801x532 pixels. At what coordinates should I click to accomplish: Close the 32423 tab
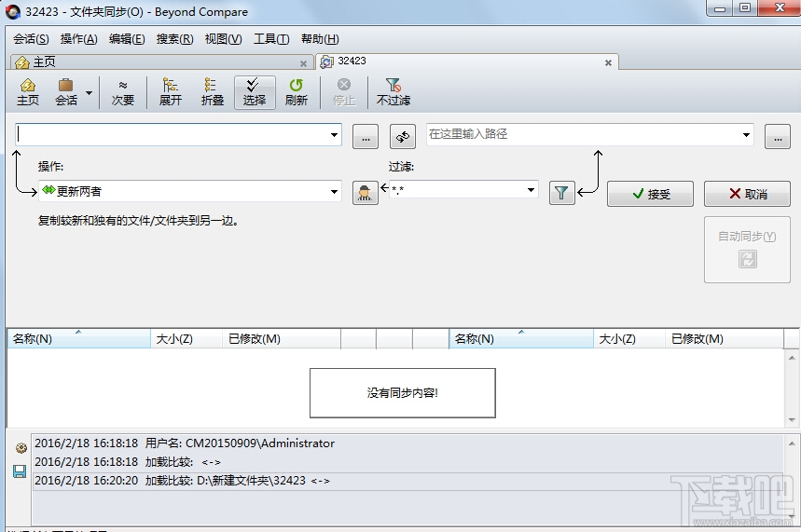click(608, 62)
